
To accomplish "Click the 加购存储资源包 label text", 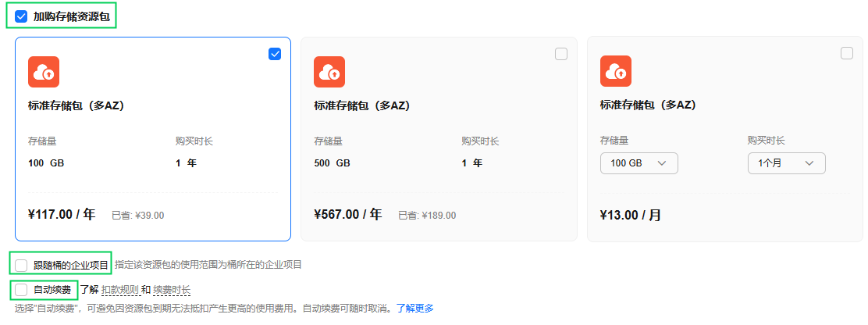I will (x=71, y=16).
